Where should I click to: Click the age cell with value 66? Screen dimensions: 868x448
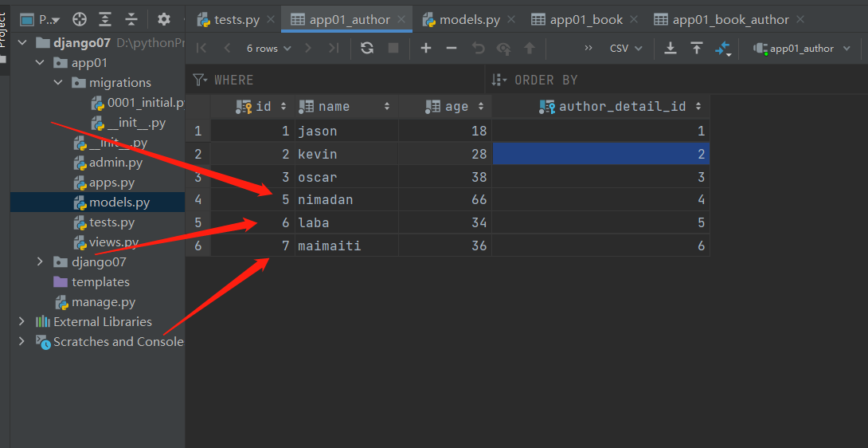coord(445,199)
